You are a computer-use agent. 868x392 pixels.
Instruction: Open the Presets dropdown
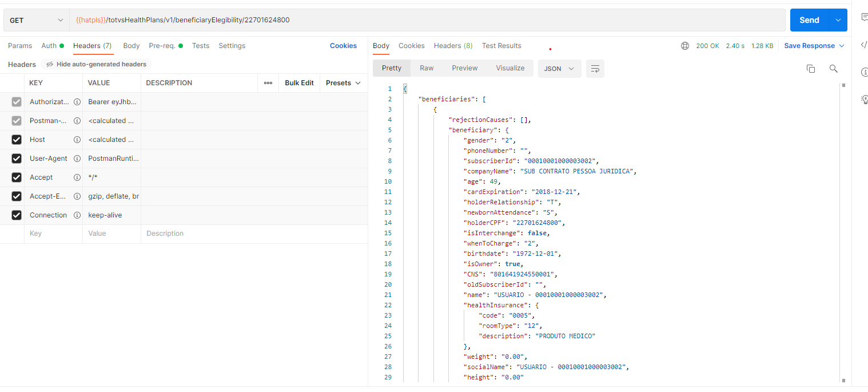343,83
